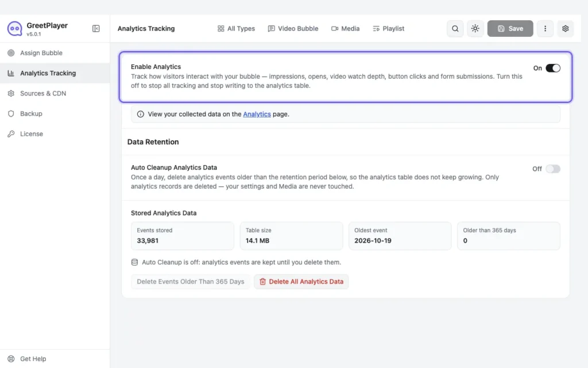Click the GreetPlayer logo icon
The width and height of the screenshot is (588, 368).
tap(14, 29)
